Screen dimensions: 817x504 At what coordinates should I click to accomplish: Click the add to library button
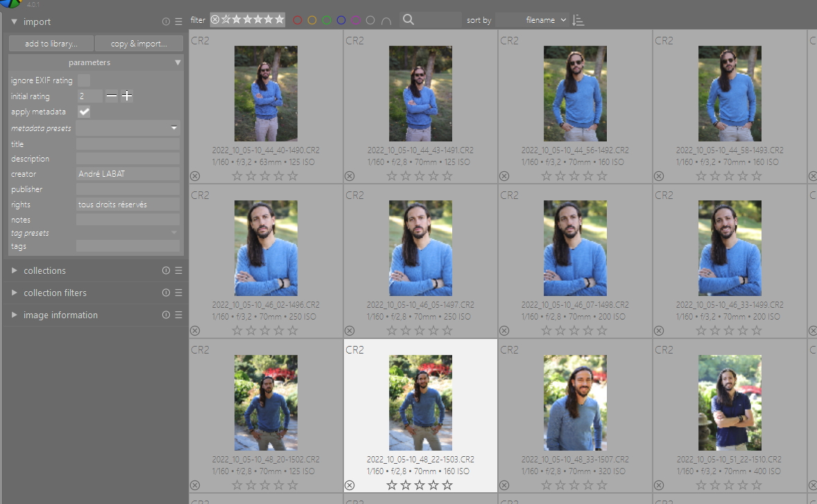click(x=50, y=43)
